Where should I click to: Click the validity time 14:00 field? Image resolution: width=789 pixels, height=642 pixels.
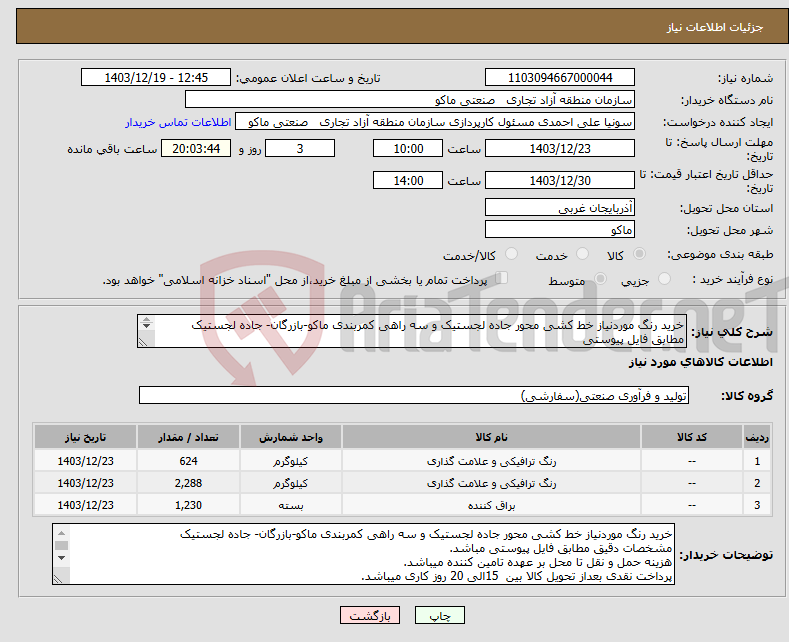tap(408, 180)
